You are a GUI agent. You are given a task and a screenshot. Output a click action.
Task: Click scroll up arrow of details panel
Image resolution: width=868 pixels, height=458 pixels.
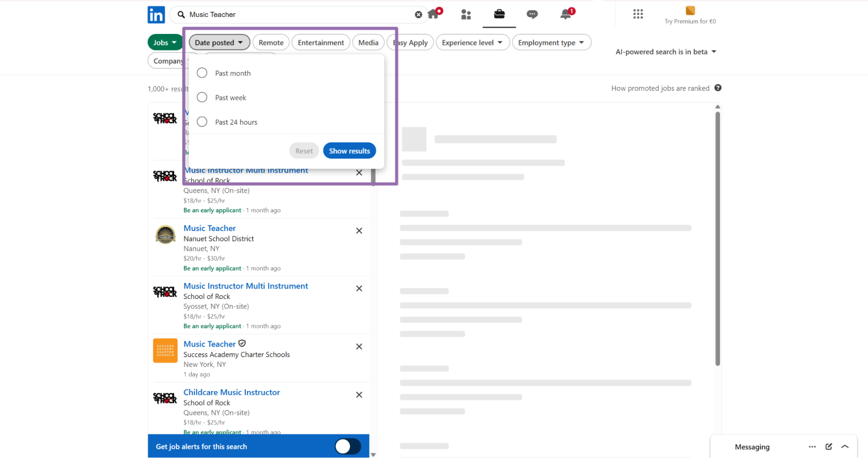717,106
